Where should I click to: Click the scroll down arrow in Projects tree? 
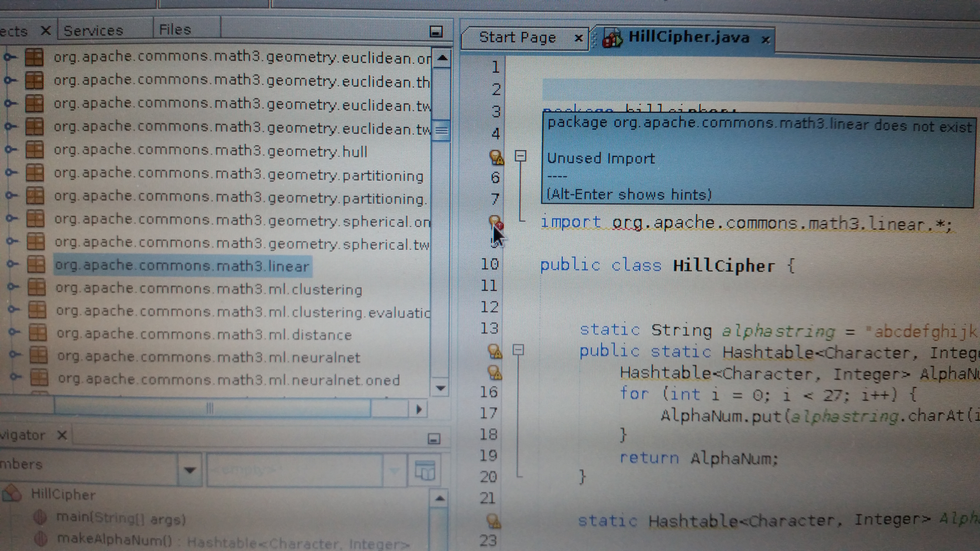coord(441,388)
